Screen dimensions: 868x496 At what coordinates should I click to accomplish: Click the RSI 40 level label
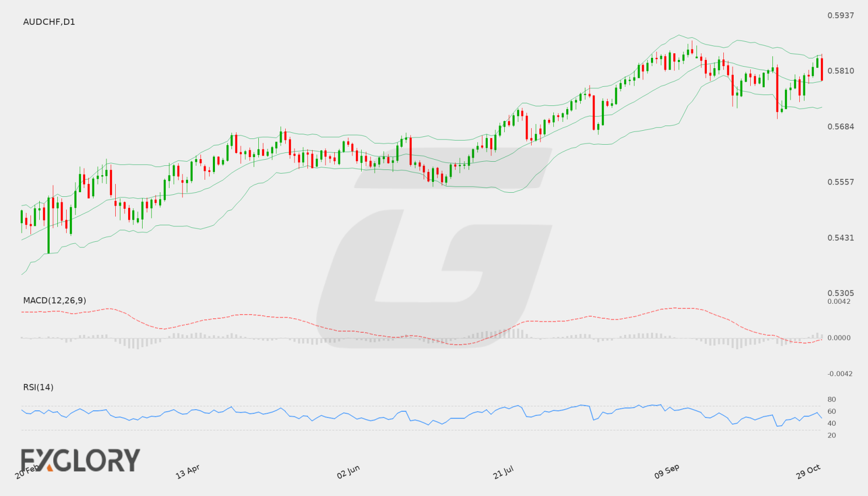[832, 423]
